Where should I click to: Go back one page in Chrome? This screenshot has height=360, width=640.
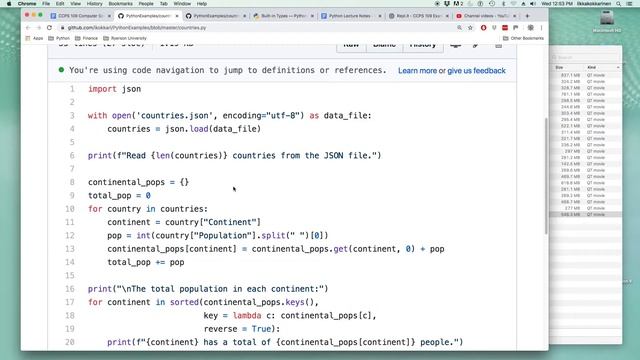pos(28,28)
